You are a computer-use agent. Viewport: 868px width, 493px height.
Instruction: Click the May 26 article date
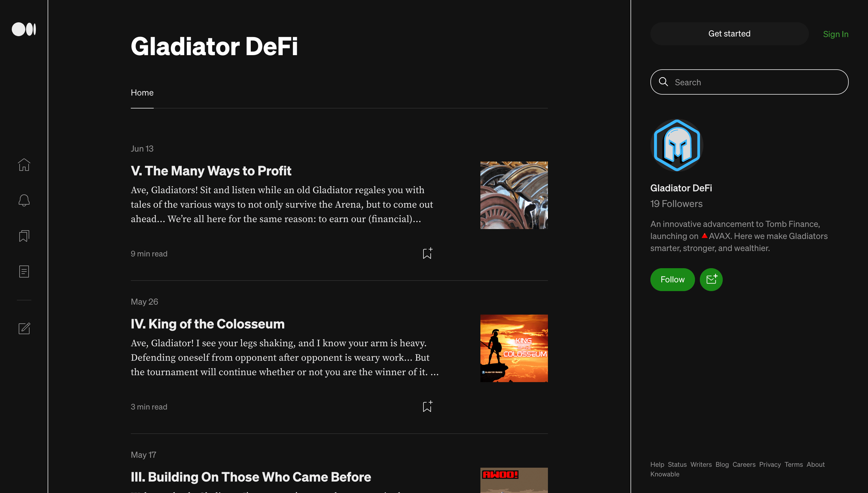click(145, 301)
